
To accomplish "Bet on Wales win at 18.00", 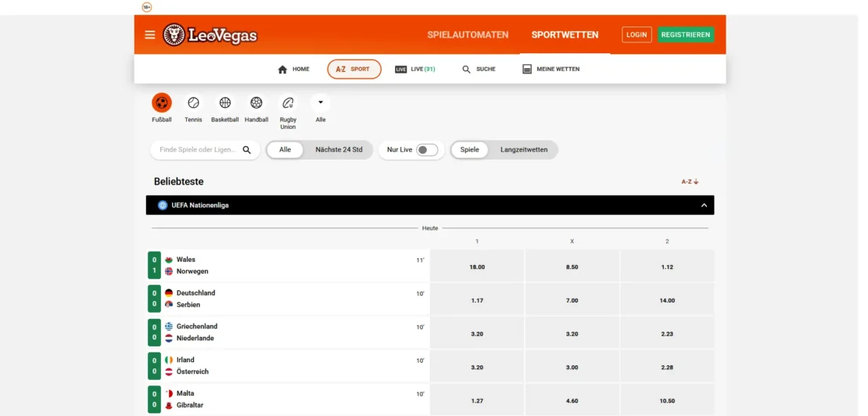I will (477, 267).
